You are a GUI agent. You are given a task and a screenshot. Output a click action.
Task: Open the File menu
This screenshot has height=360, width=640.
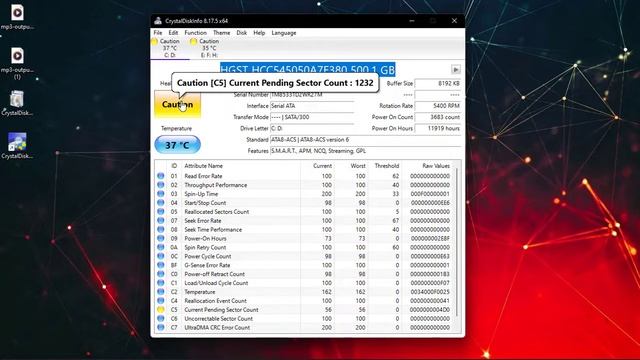pos(158,33)
